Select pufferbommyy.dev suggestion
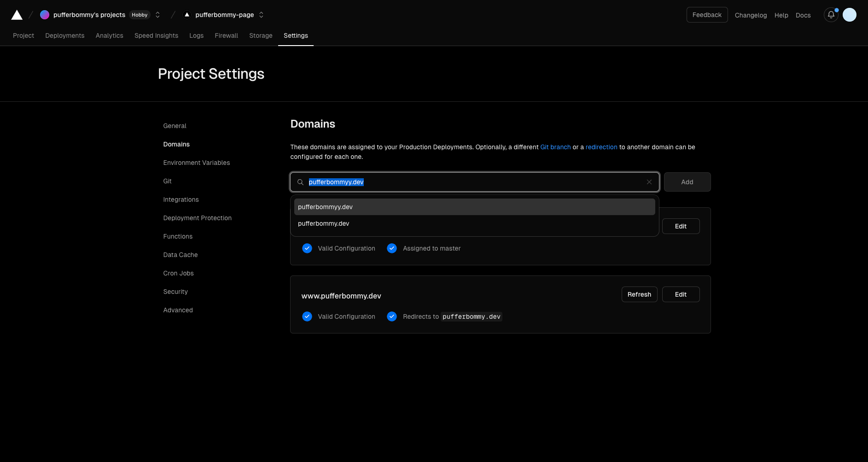Screen dimensions: 868x462 [475, 207]
